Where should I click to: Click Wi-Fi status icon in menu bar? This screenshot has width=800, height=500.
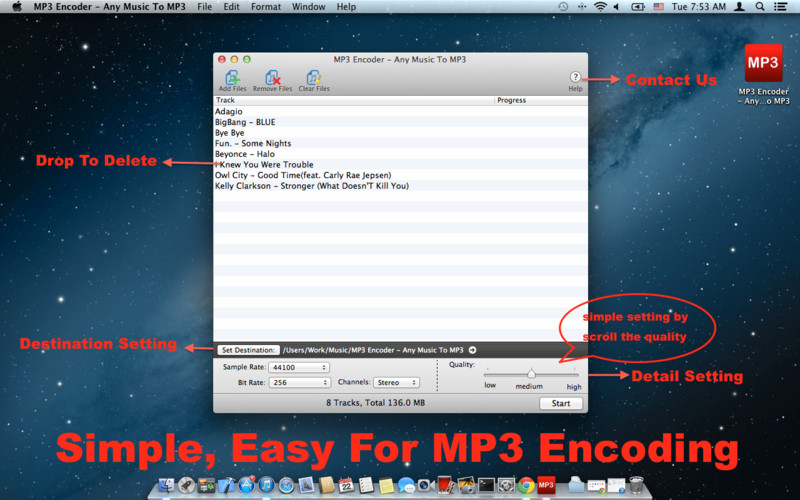[601, 7]
